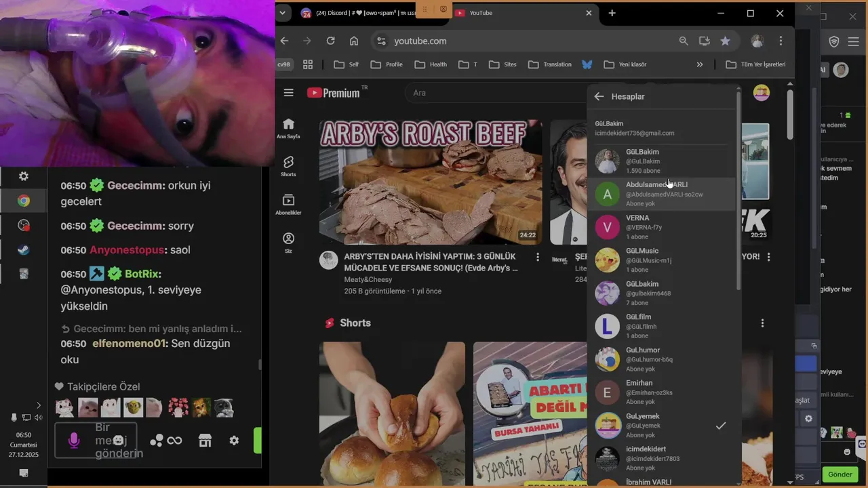
Task: Switch to the Emirhan account
Action: [x=661, y=392]
